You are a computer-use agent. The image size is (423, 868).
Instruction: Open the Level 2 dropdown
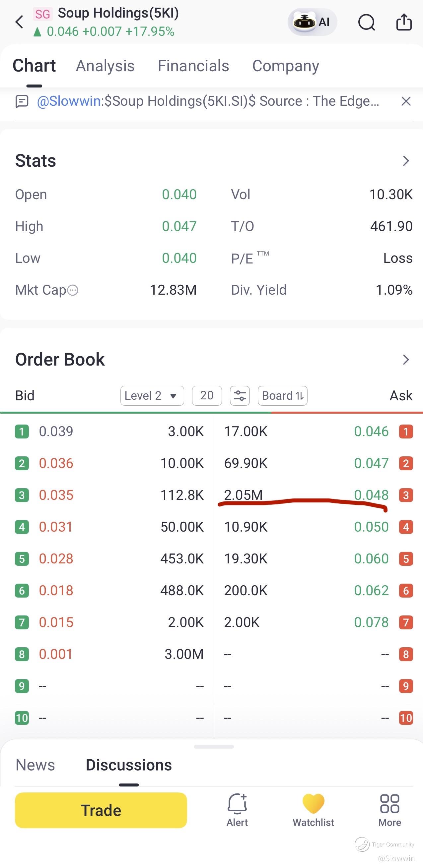click(152, 396)
